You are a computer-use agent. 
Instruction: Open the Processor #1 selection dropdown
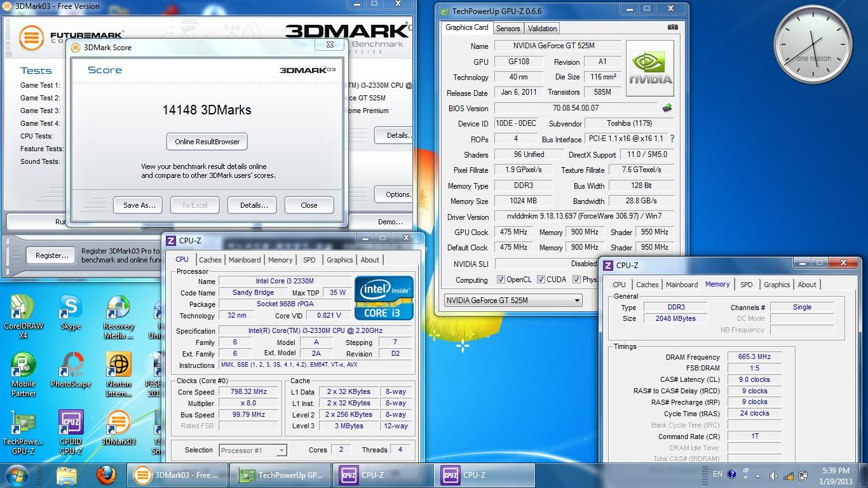coord(253,450)
